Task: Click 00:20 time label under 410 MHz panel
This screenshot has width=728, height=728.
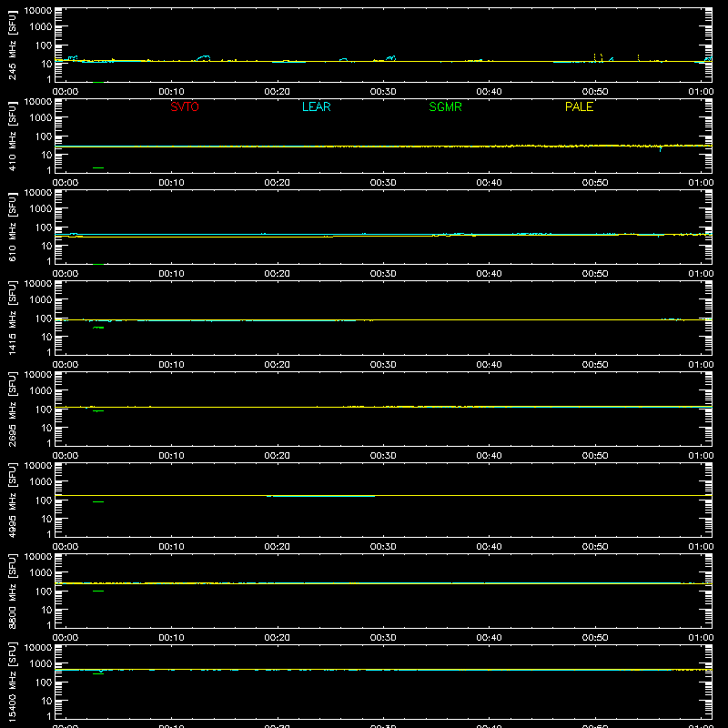Action: (x=278, y=183)
